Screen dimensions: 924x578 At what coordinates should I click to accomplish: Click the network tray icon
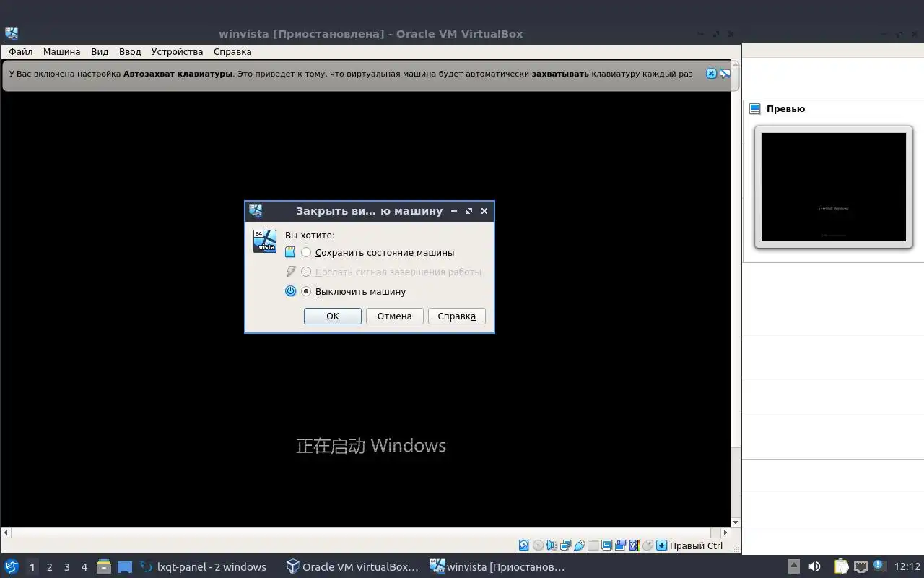860,566
